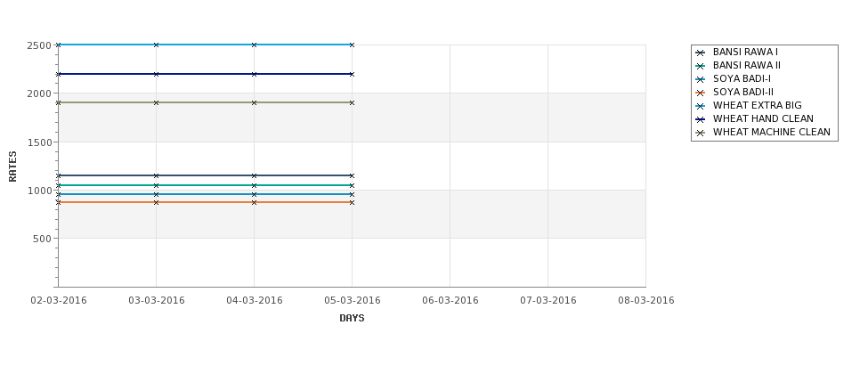
Task: Click the DAYS x-axis title
Action: (352, 318)
